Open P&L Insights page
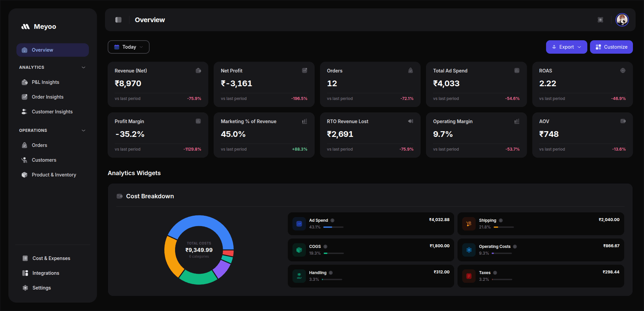644x311 pixels. click(45, 82)
